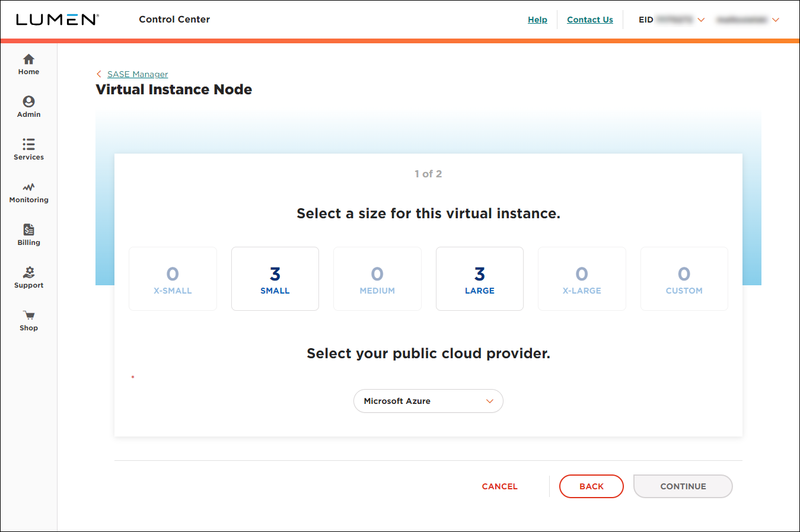This screenshot has height=532, width=800.
Task: Open the Shop cart icon
Action: pos(28,315)
